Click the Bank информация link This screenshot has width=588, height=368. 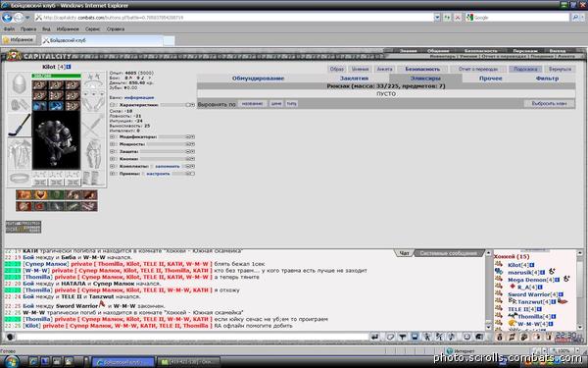[x=139, y=97]
